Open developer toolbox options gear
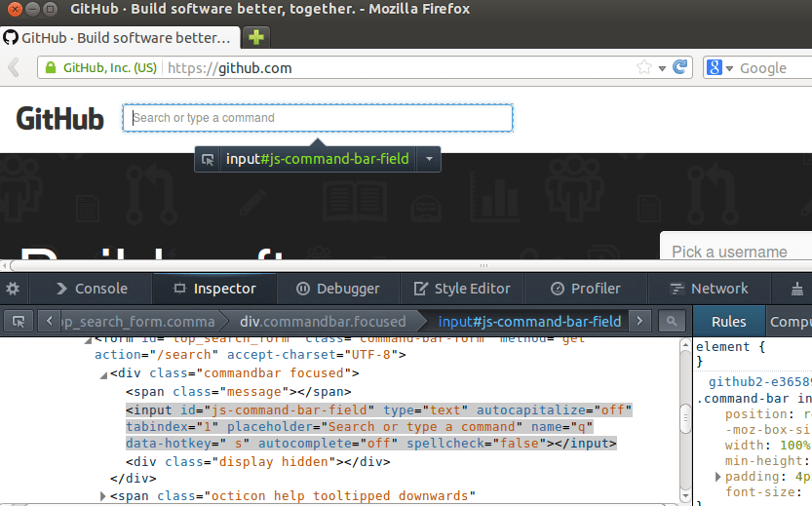This screenshot has width=812, height=506. pos(13,289)
